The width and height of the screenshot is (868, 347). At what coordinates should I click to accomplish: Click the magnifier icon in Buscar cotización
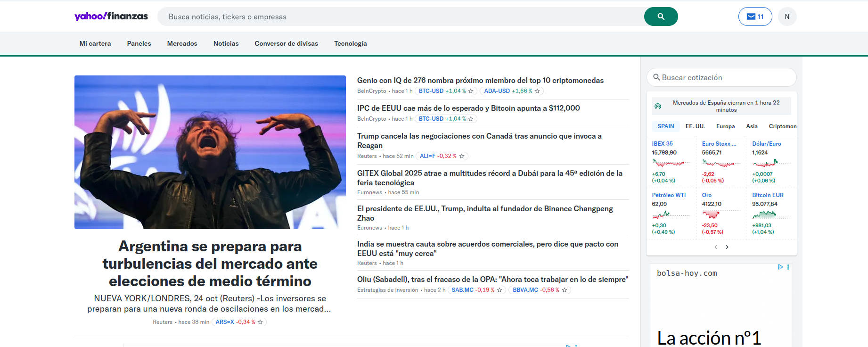point(656,77)
